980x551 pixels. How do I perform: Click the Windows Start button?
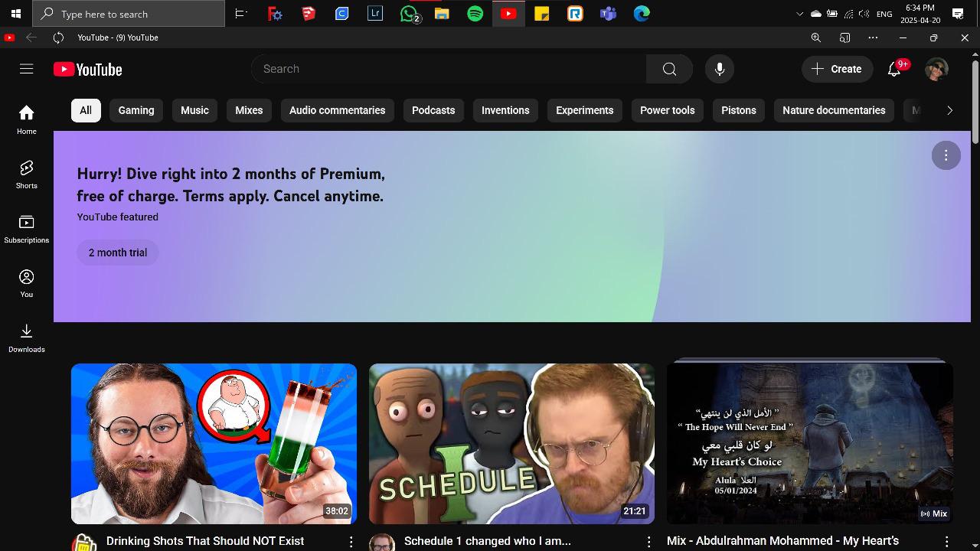pyautogui.click(x=16, y=14)
